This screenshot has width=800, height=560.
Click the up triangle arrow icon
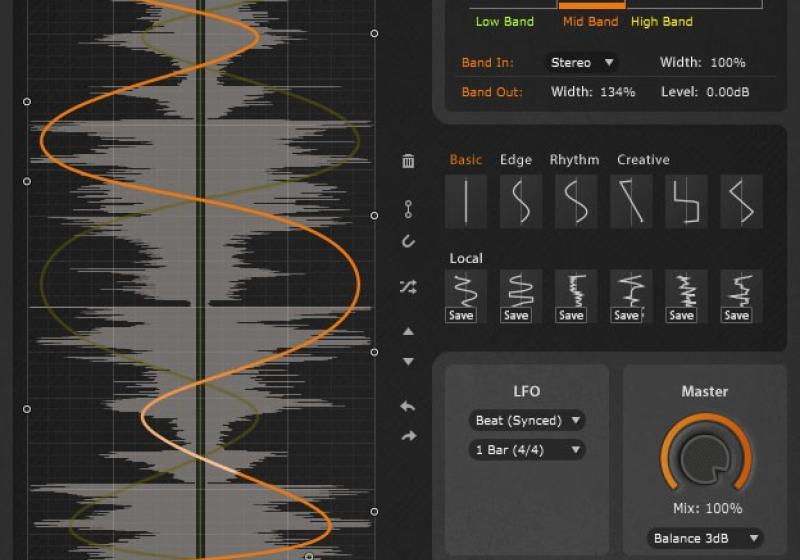(x=408, y=331)
